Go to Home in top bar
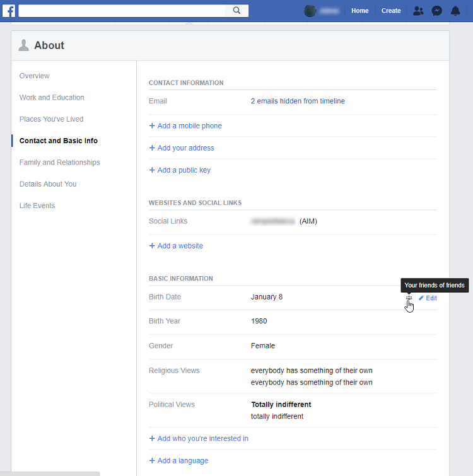The height and width of the screenshot is (476, 473). point(359,11)
